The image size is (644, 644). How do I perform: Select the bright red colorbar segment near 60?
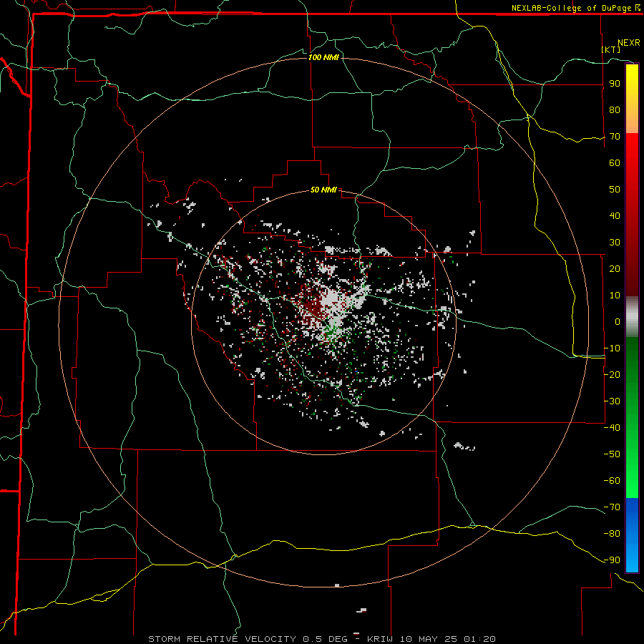(x=632, y=165)
